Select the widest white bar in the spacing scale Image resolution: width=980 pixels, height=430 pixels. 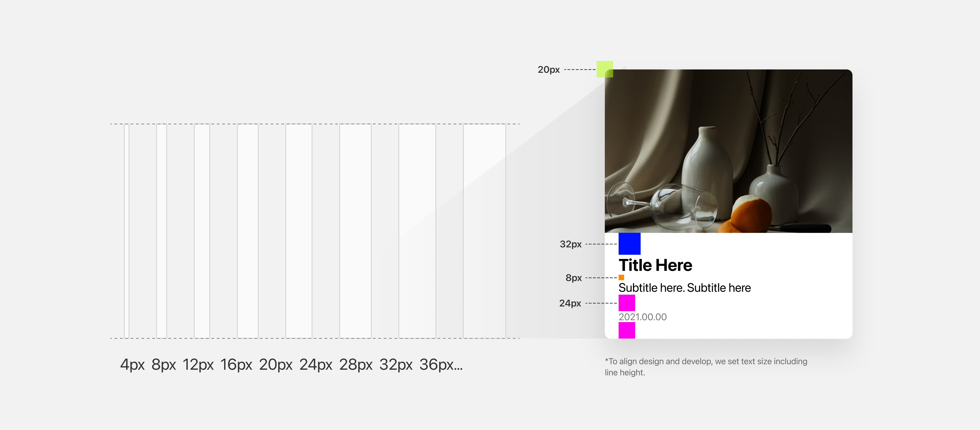(x=484, y=231)
